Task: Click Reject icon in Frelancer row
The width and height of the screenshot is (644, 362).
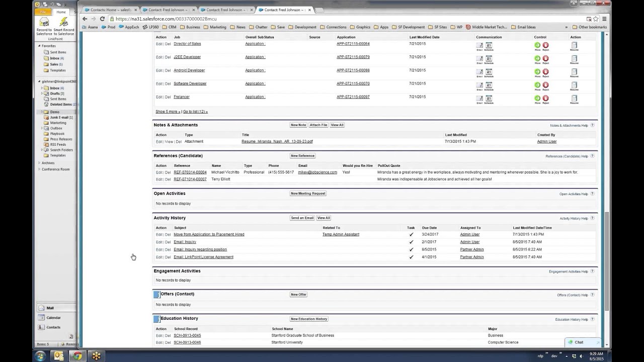Action: point(545,99)
